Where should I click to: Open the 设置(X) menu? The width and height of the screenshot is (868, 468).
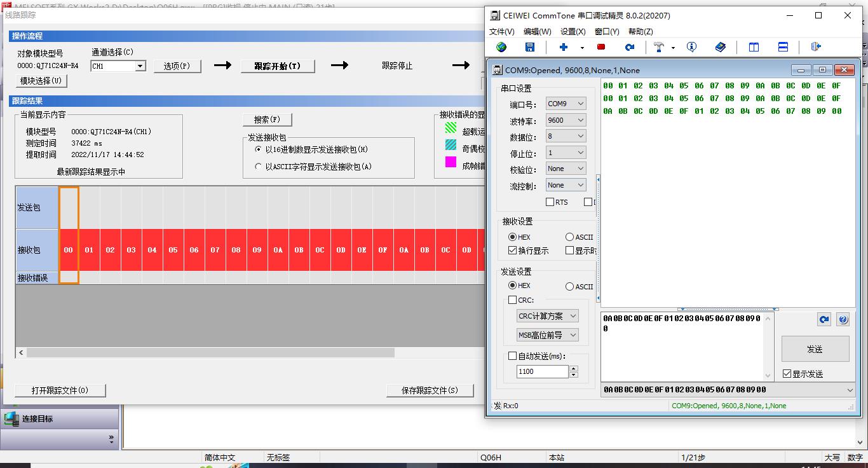point(573,31)
